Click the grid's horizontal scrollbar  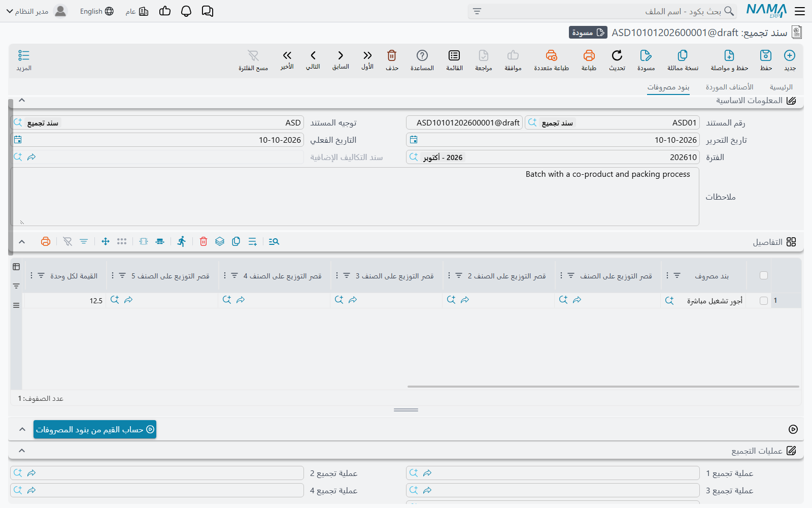[603, 387]
